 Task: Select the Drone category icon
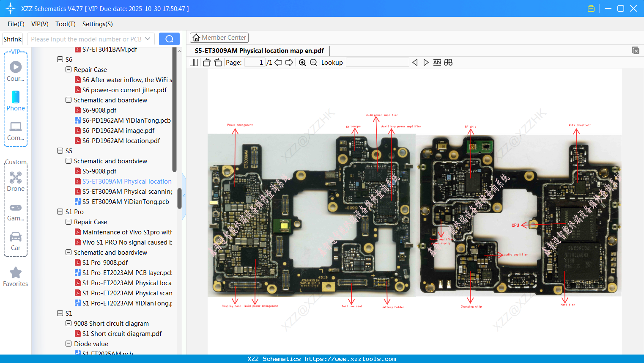pyautogui.click(x=16, y=177)
